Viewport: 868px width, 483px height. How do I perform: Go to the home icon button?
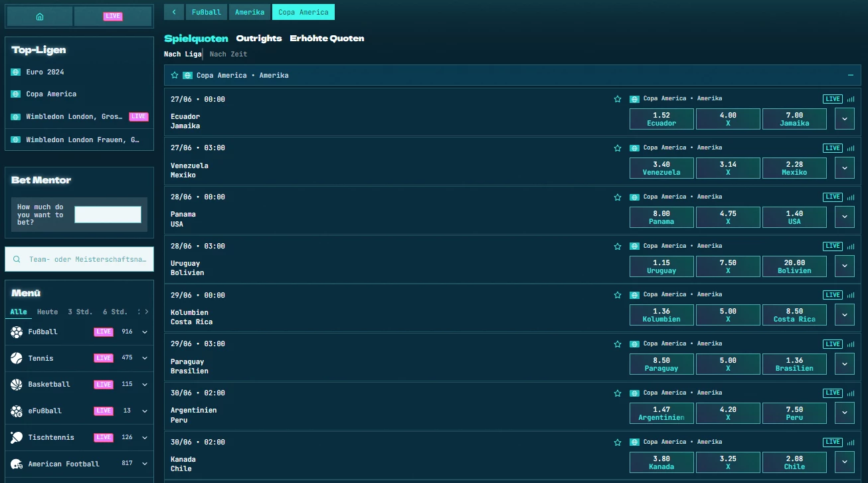click(x=40, y=17)
